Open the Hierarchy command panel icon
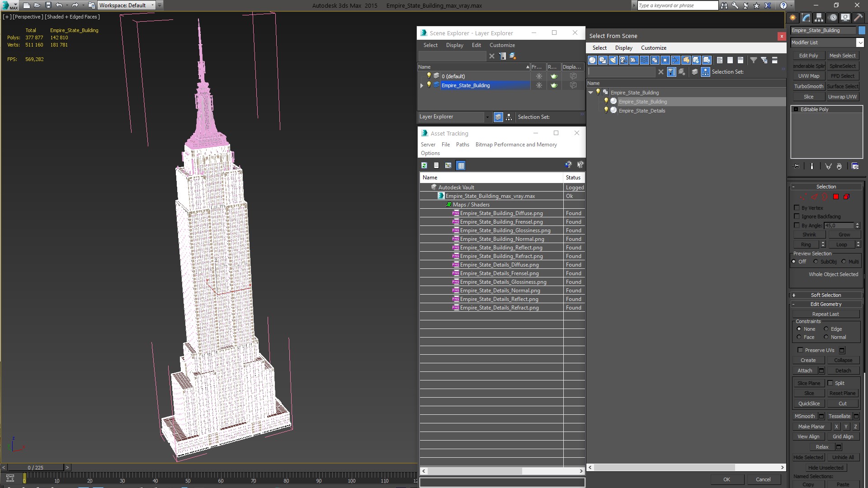This screenshot has height=488, width=868. [x=819, y=18]
